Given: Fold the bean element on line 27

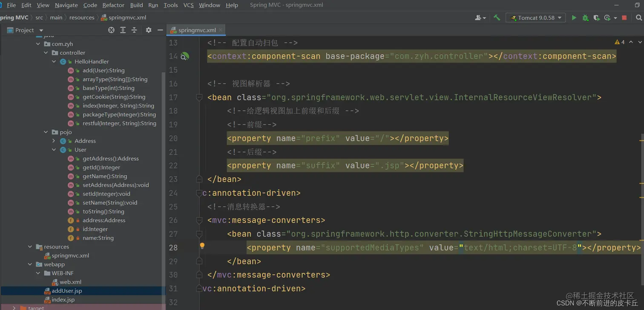Looking at the screenshot, I should (199, 234).
